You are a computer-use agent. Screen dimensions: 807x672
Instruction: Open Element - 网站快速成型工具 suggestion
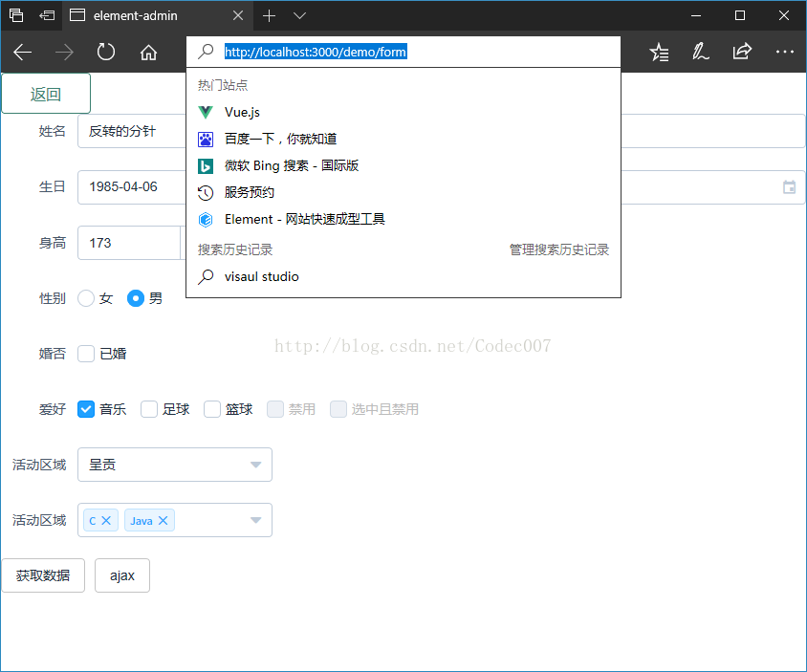pyautogui.click(x=403, y=219)
